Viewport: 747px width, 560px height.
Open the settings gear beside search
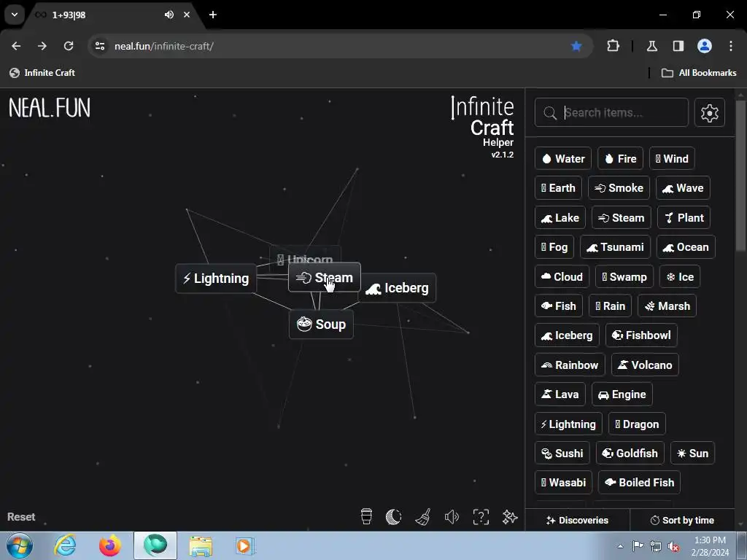tap(709, 113)
